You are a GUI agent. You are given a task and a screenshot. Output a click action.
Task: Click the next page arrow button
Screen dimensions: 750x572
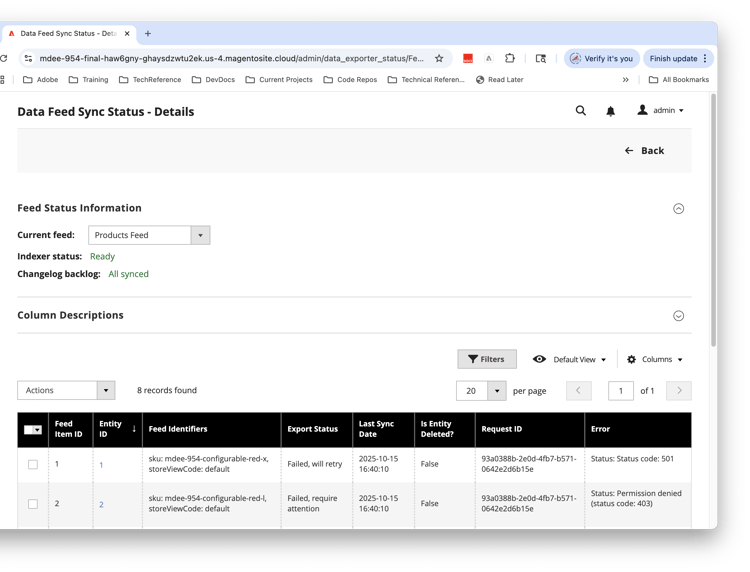click(679, 391)
